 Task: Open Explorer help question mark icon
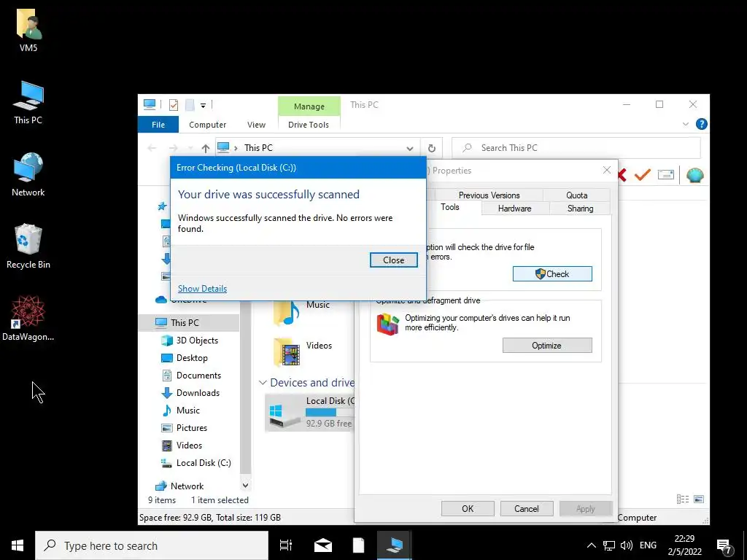(701, 124)
